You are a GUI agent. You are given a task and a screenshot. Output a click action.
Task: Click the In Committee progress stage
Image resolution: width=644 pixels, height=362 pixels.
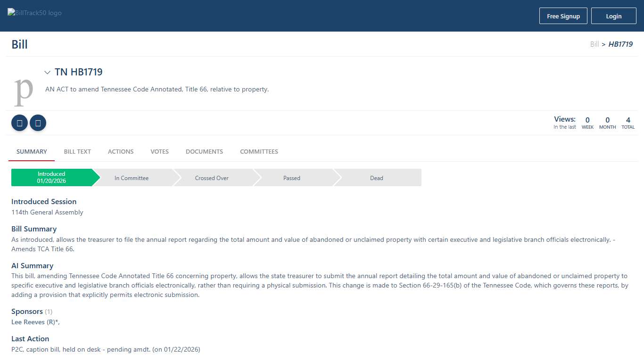132,178
